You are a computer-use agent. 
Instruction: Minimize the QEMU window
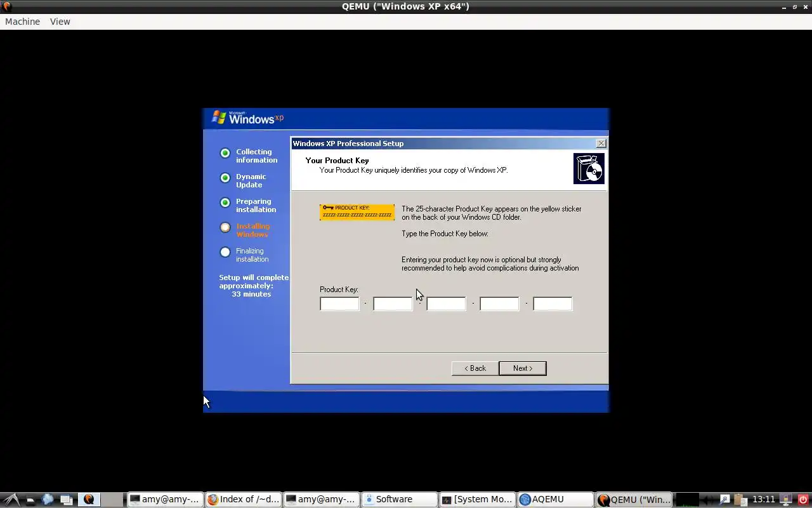[785, 6]
